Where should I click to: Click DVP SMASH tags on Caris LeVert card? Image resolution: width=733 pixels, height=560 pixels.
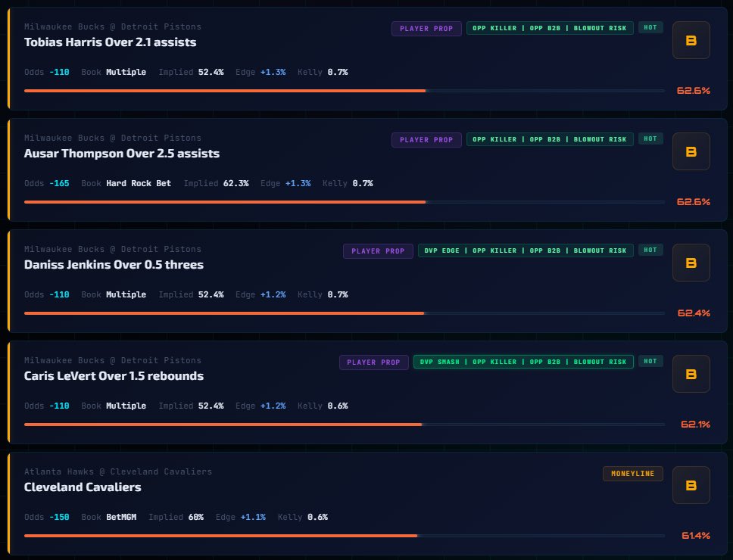click(x=523, y=362)
